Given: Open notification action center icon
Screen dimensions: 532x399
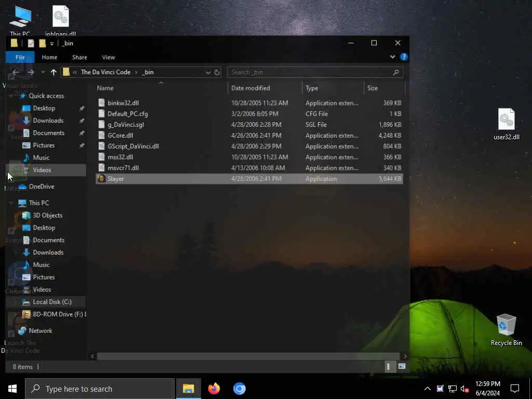Looking at the screenshot, I should pyautogui.click(x=515, y=389).
